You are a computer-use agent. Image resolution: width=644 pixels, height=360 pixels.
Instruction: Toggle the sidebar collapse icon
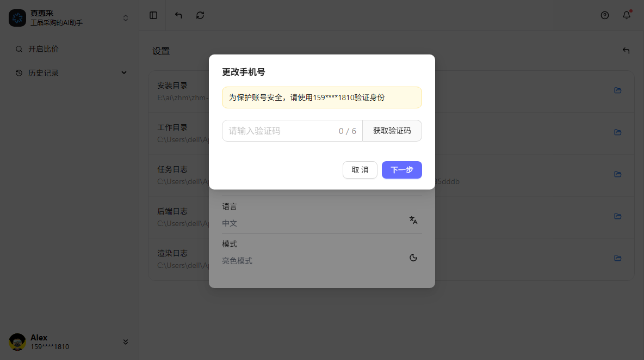coord(153,15)
